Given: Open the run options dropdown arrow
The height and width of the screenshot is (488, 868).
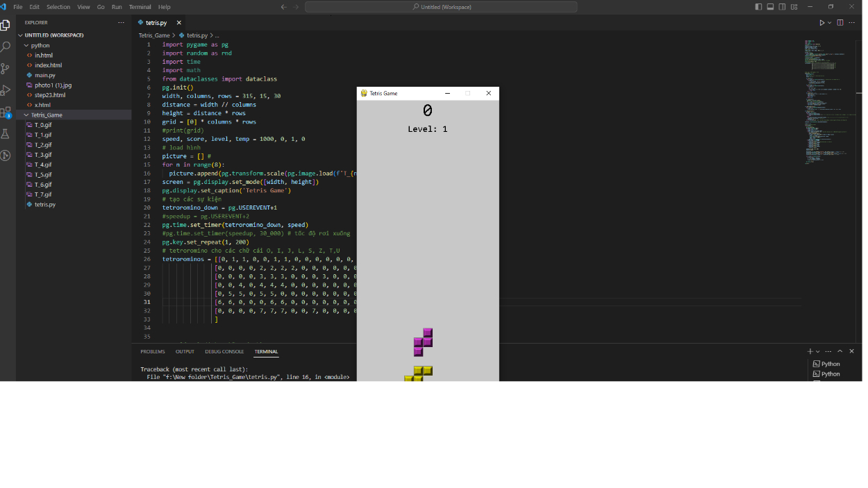Looking at the screenshot, I should (829, 23).
